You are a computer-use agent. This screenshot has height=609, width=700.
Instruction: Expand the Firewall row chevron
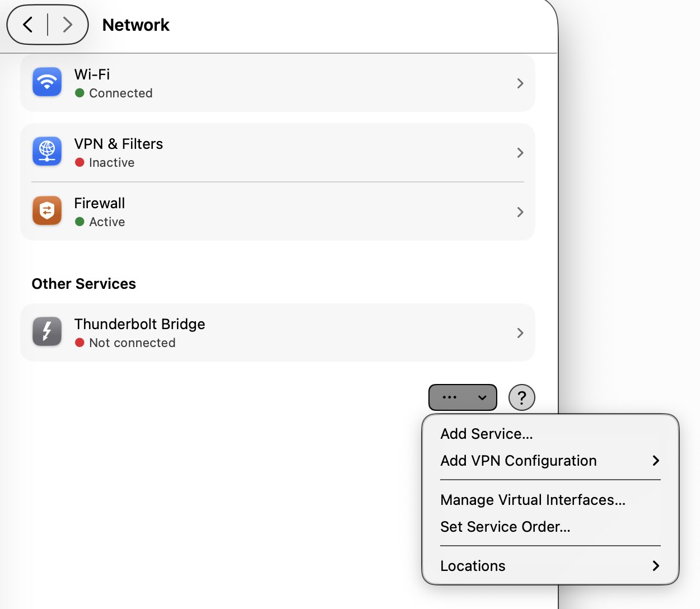coord(520,212)
